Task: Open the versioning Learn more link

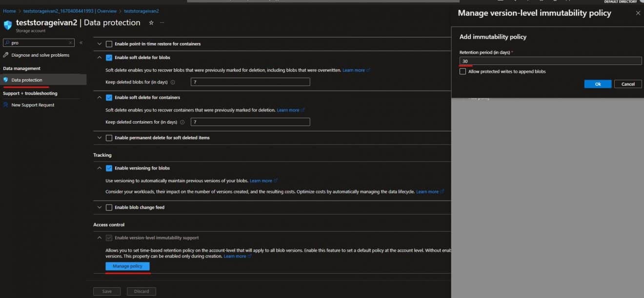Action: [x=262, y=181]
